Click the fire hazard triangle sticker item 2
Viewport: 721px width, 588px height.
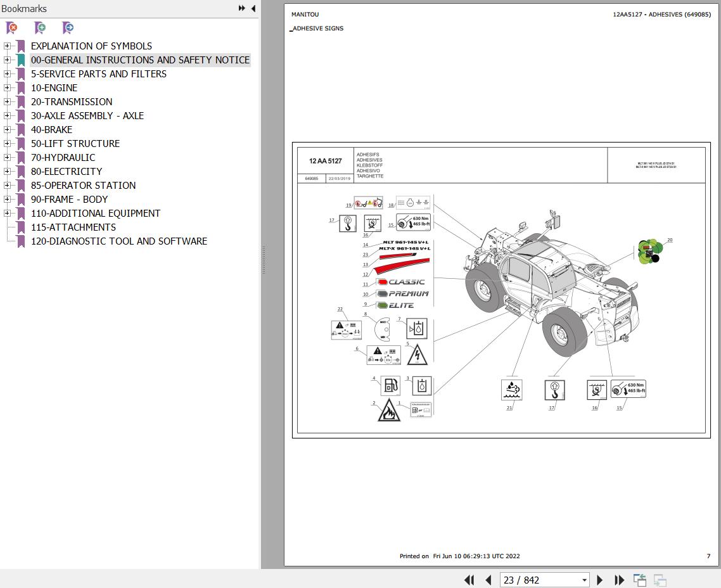coord(389,410)
